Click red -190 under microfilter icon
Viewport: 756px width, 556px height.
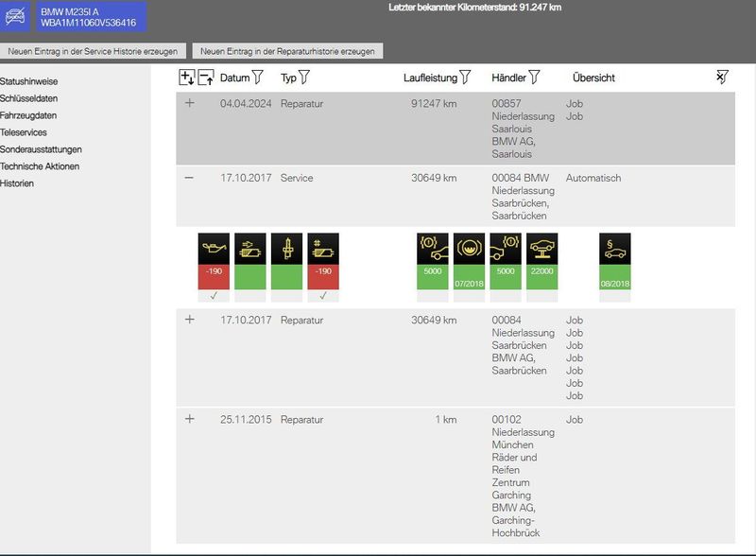(x=323, y=277)
